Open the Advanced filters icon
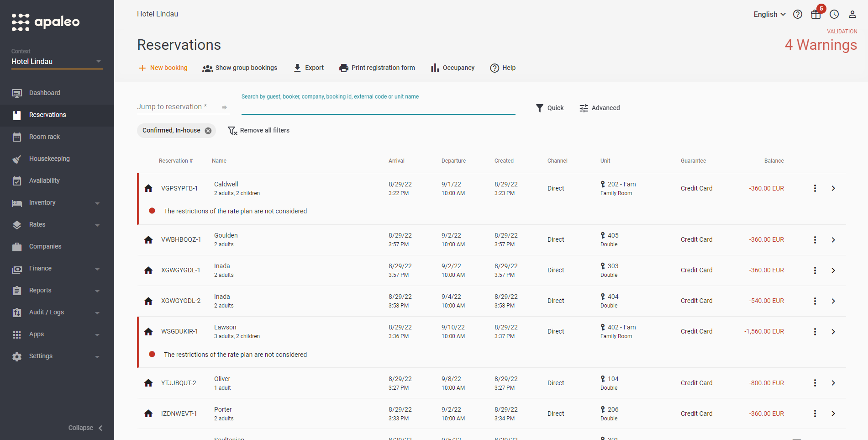 pyautogui.click(x=583, y=108)
